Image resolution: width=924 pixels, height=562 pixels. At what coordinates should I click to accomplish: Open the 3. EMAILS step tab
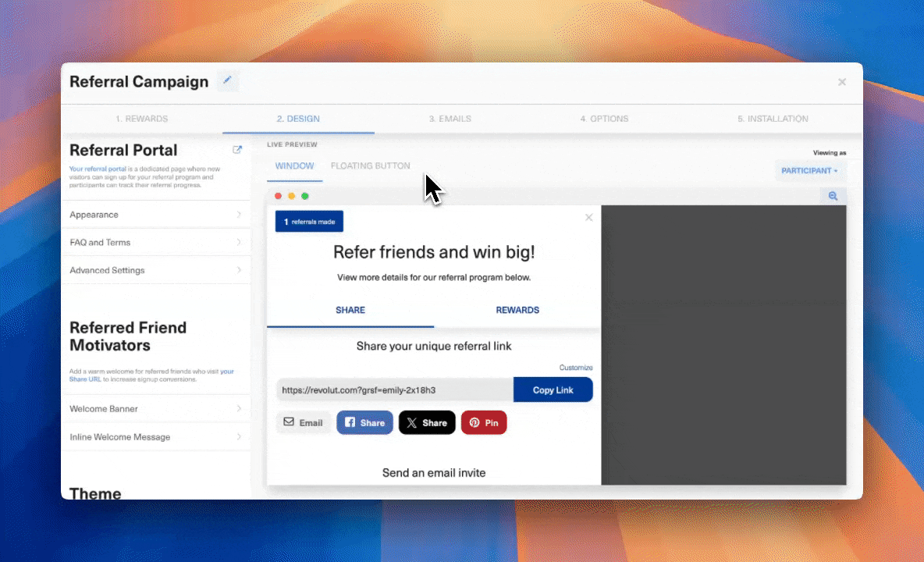point(450,118)
